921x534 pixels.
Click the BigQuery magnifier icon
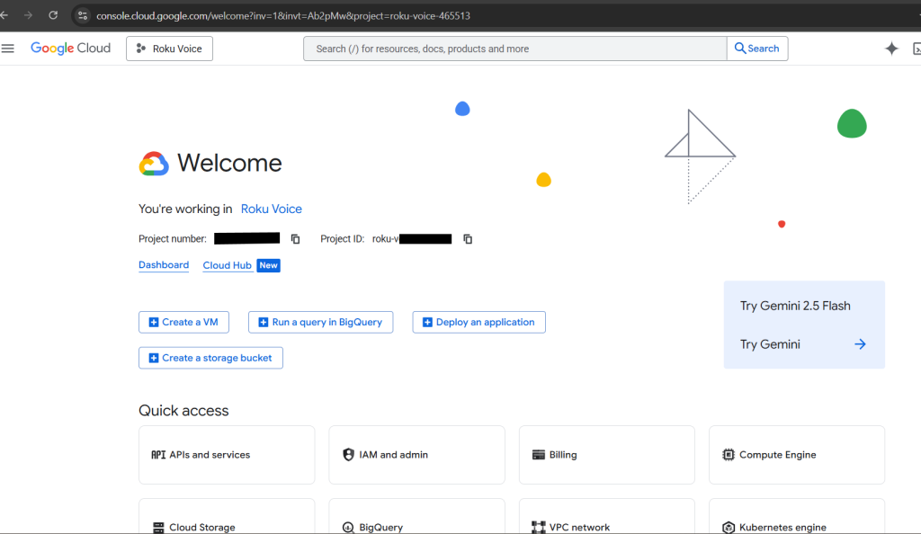348,528
